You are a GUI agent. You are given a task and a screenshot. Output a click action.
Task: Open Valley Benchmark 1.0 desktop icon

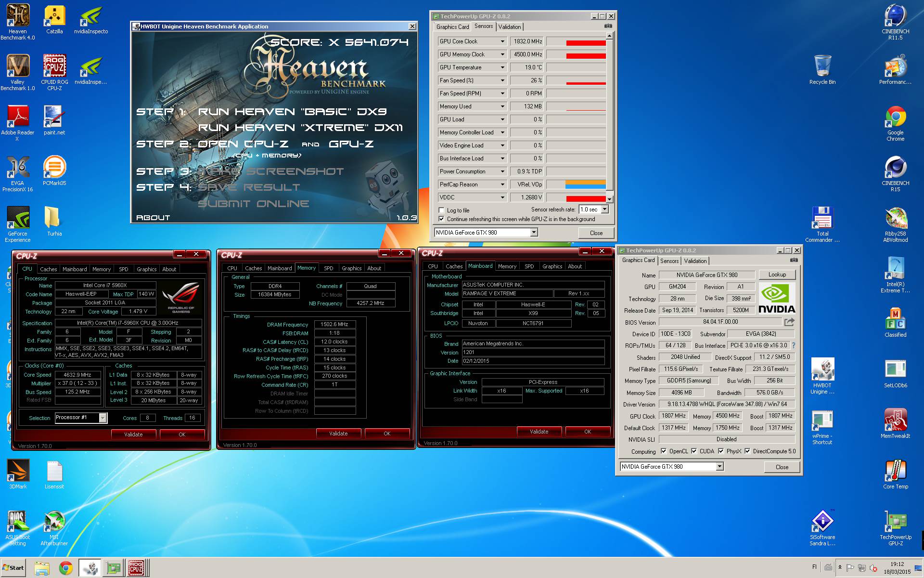[x=18, y=72]
